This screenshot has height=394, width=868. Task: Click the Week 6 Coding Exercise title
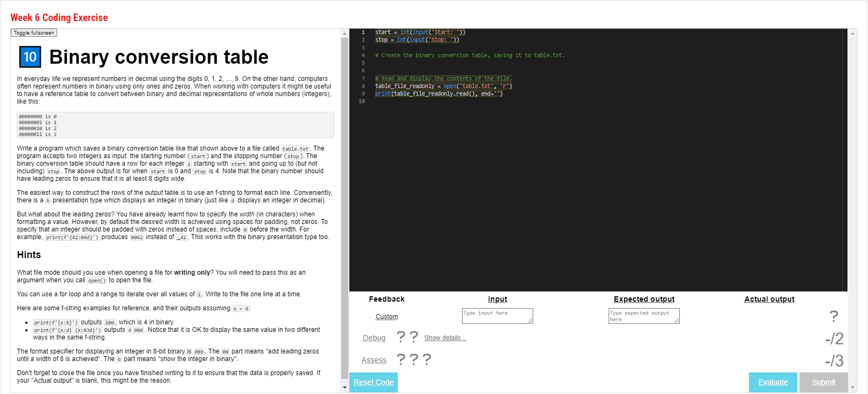pyautogui.click(x=59, y=18)
